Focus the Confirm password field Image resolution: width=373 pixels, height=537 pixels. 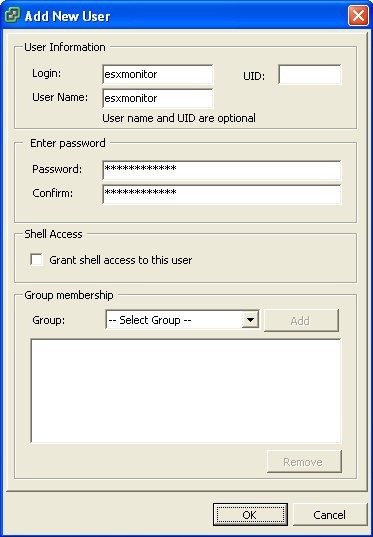[x=222, y=194]
